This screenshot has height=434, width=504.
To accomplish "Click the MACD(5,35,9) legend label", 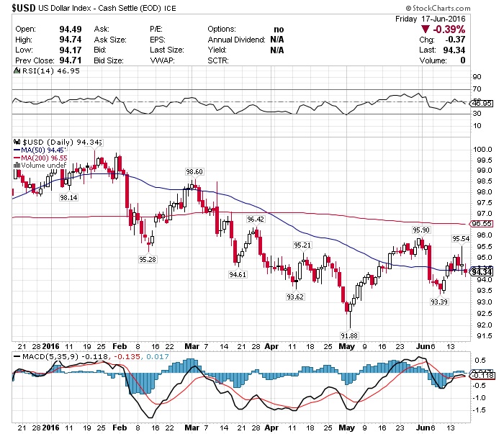I will 50,356.
